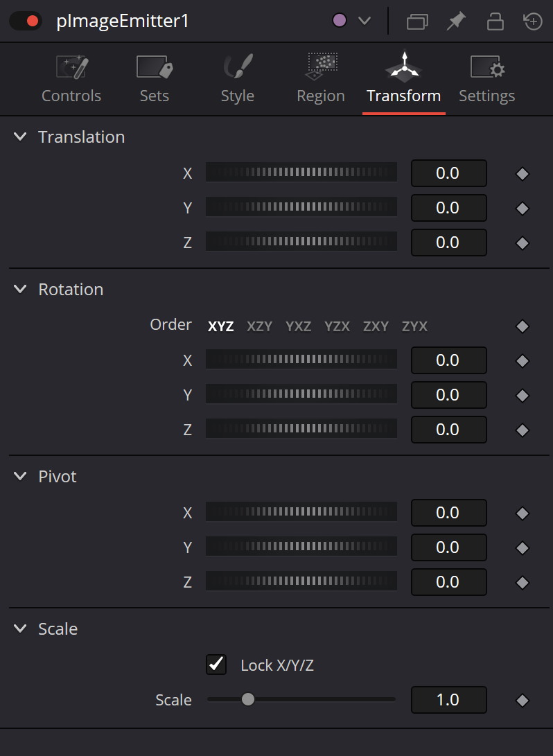Add keyframe for Rotation Y
The image size is (553, 756).
[522, 396]
